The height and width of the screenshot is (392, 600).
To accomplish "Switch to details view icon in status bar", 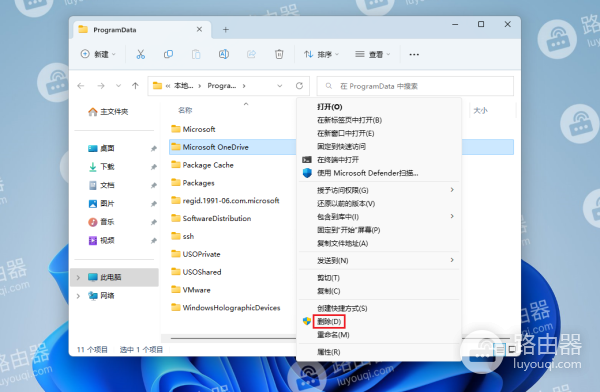I will [500, 349].
